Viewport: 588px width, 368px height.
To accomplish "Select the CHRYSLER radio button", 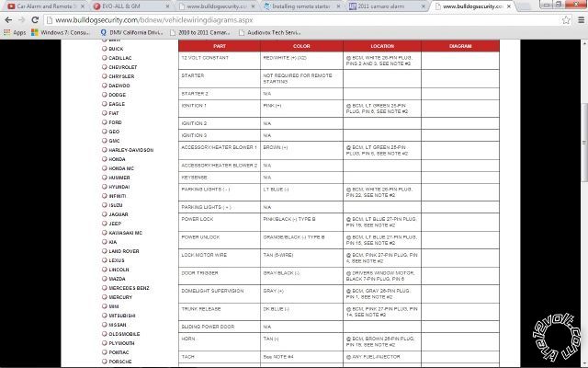I will pyautogui.click(x=104, y=76).
